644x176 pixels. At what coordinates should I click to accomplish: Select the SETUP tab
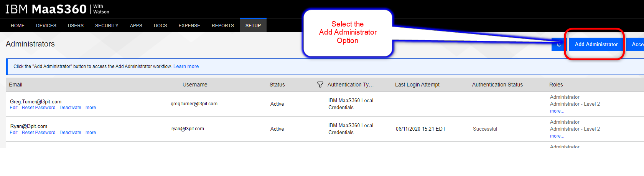tap(253, 25)
